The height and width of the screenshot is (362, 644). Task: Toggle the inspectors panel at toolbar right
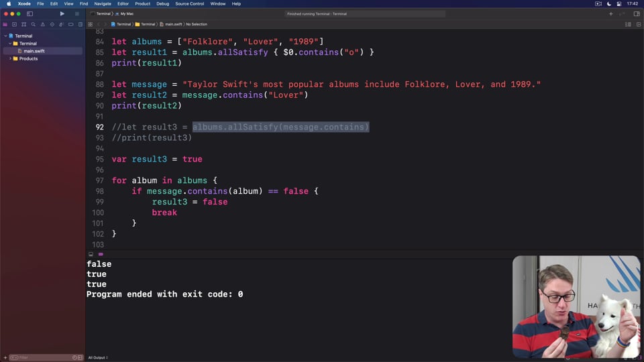(636, 13)
